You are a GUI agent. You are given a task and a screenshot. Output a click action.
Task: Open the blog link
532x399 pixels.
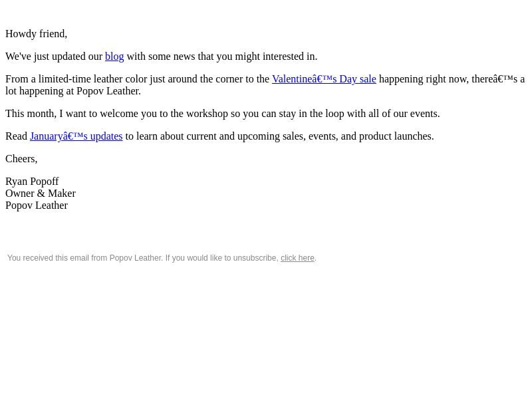point(114,57)
